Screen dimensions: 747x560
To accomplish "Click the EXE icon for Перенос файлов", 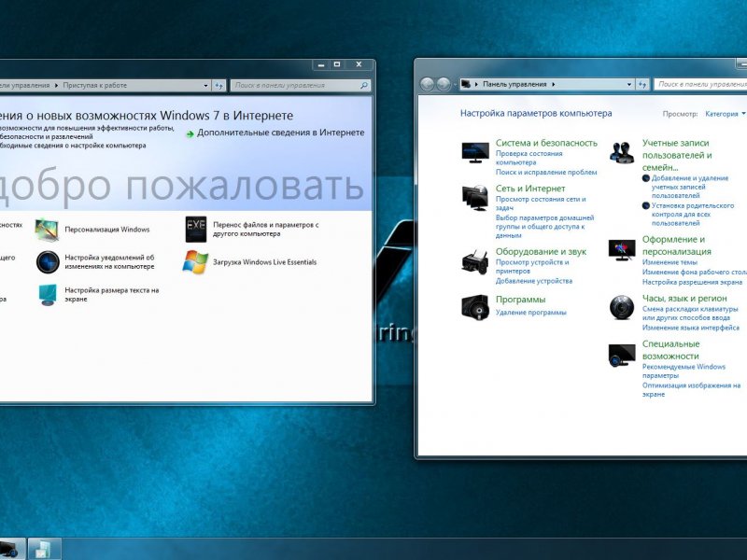I will click(196, 229).
